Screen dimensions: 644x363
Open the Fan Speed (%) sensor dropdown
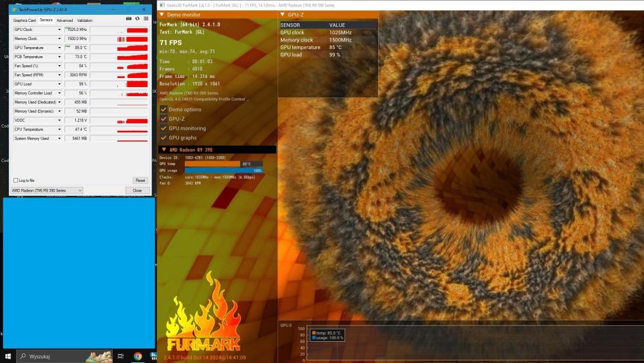point(59,66)
